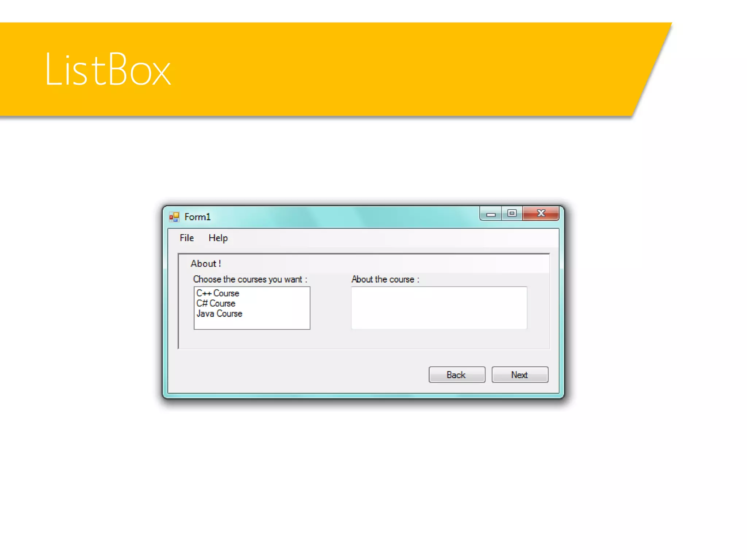Close the Form1 window
Screen dimensions: 747x560
tap(541, 214)
